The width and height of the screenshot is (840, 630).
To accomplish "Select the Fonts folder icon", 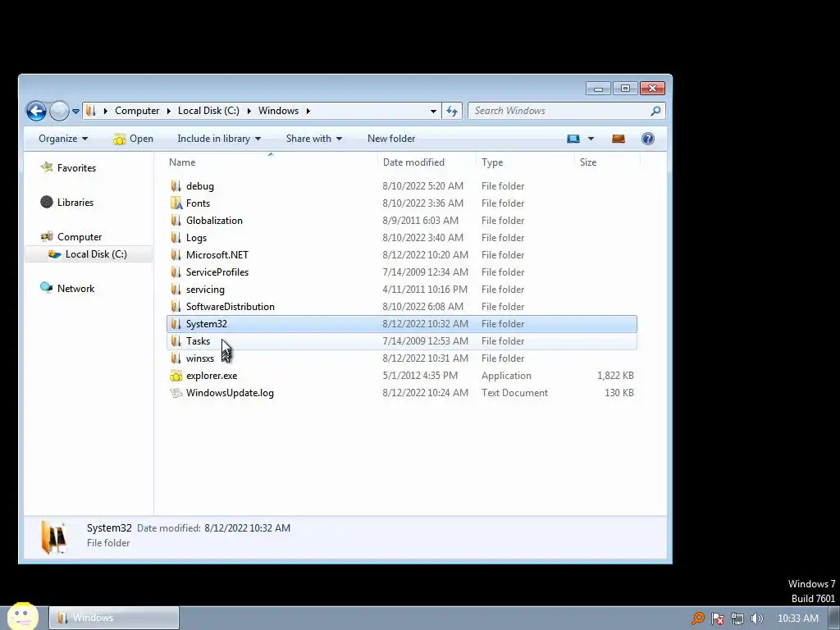I will (176, 203).
